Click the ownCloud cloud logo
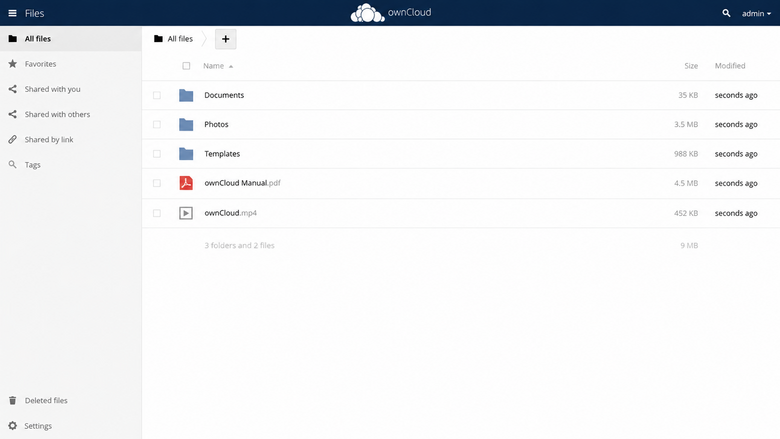The height and width of the screenshot is (439, 780). pos(367,13)
